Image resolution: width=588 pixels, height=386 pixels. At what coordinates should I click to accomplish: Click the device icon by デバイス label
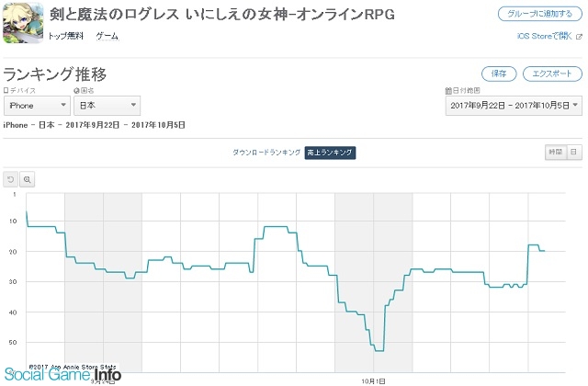coord(6,90)
